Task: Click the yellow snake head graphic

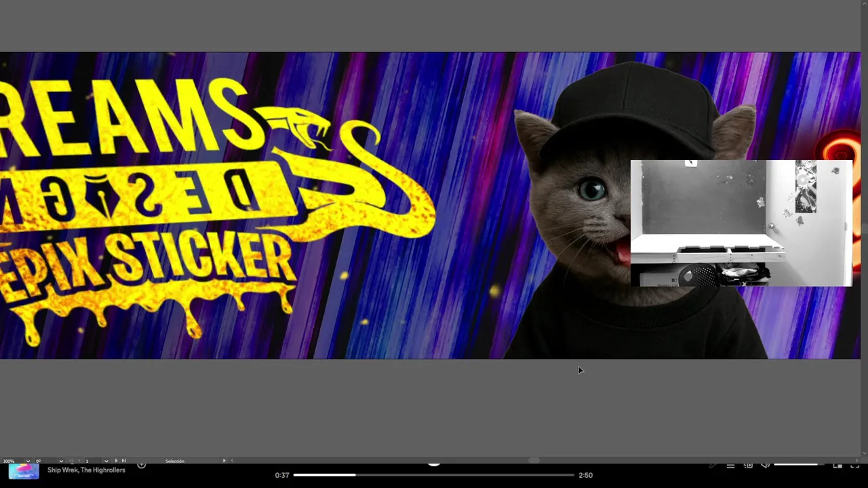Action: tap(295, 125)
